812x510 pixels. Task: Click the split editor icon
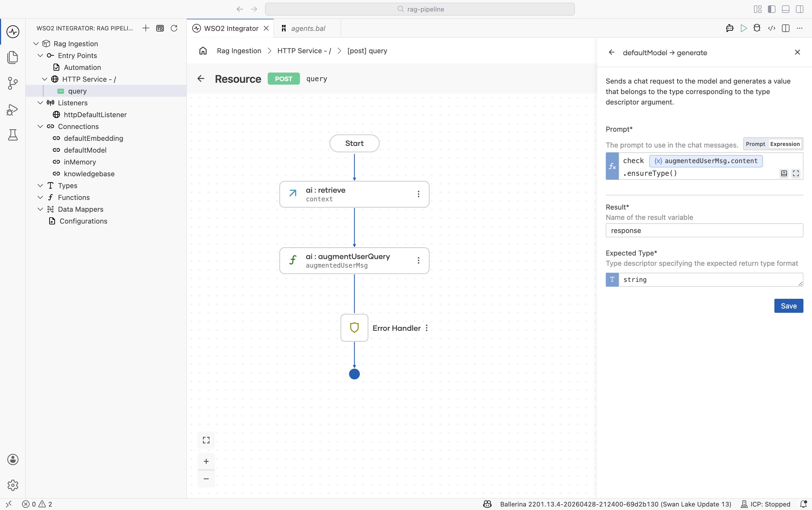coord(785,28)
